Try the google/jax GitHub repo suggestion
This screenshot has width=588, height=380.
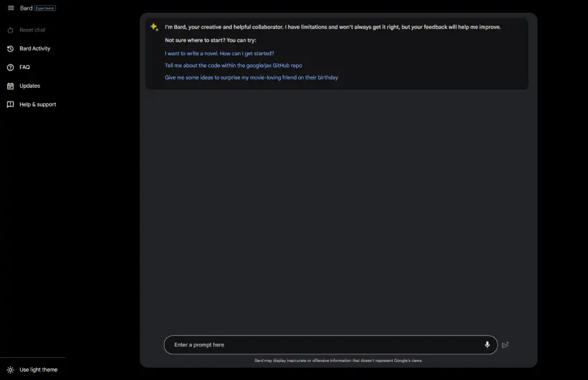click(233, 66)
